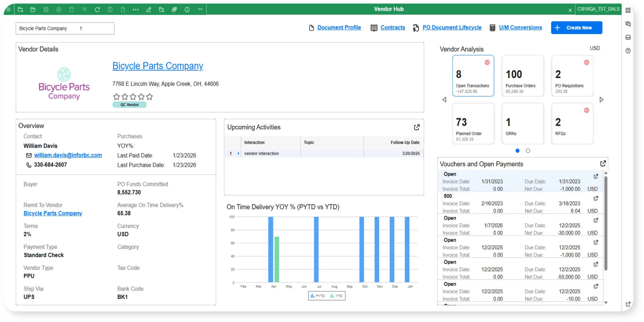This screenshot has width=644, height=322.
Task: Open the GRNs analysis card
Action: pos(523,124)
